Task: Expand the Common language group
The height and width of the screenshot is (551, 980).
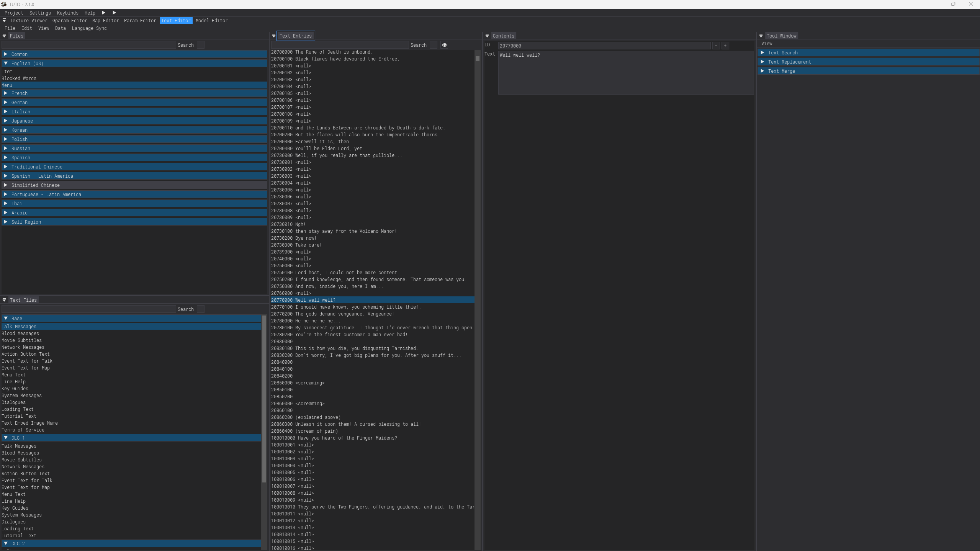Action: [x=134, y=54]
